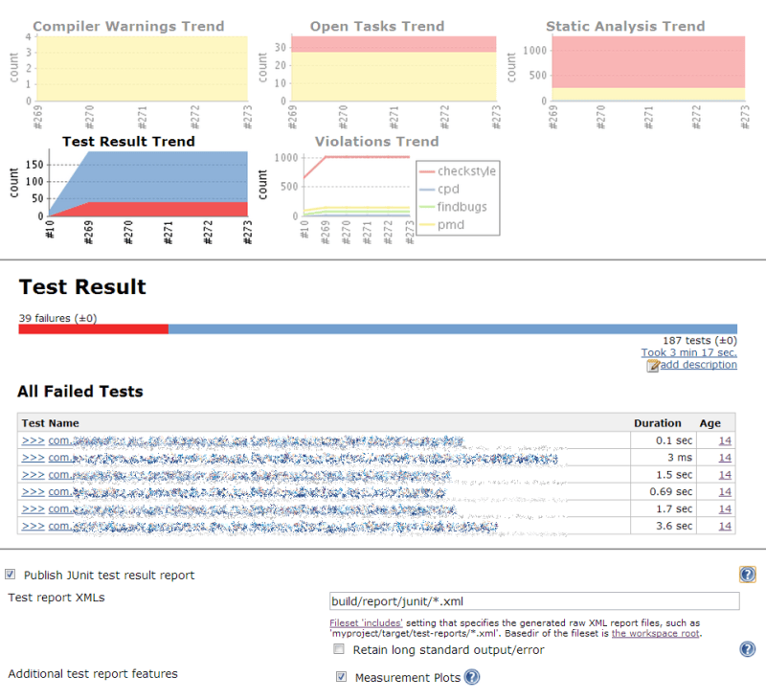Enable Retain long standard output/error checkbox
766x700 pixels.
point(339,649)
